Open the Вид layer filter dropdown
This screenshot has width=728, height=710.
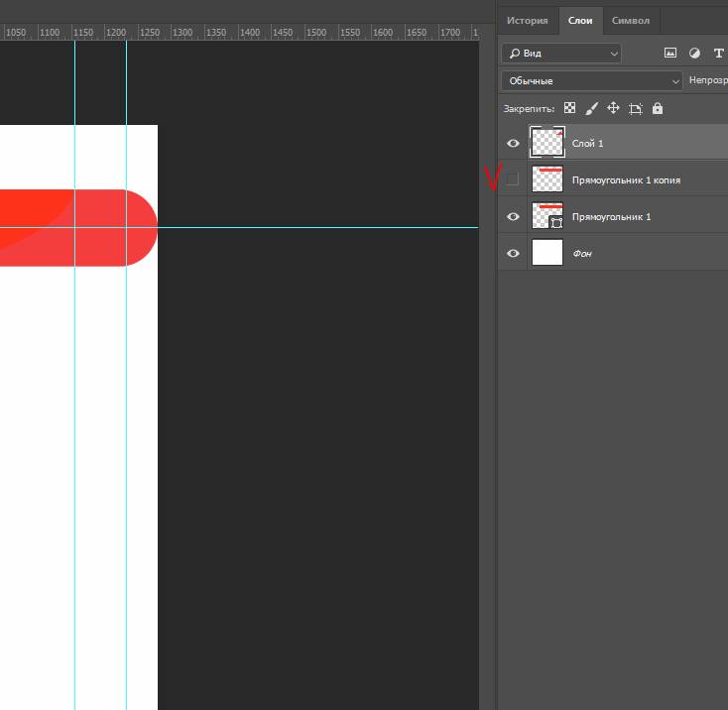(561, 53)
